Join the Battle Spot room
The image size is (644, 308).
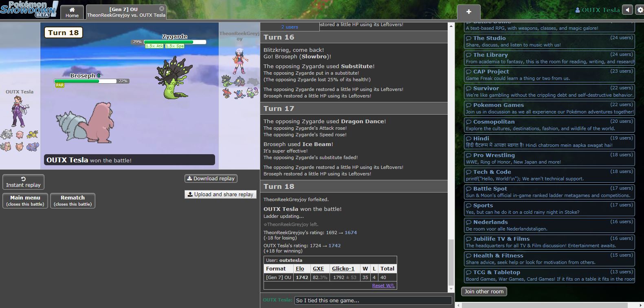tap(549, 192)
